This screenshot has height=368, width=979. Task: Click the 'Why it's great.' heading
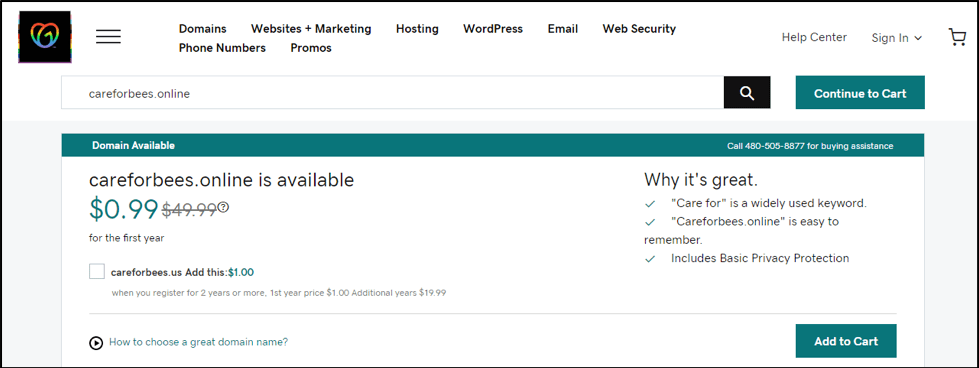[701, 181]
